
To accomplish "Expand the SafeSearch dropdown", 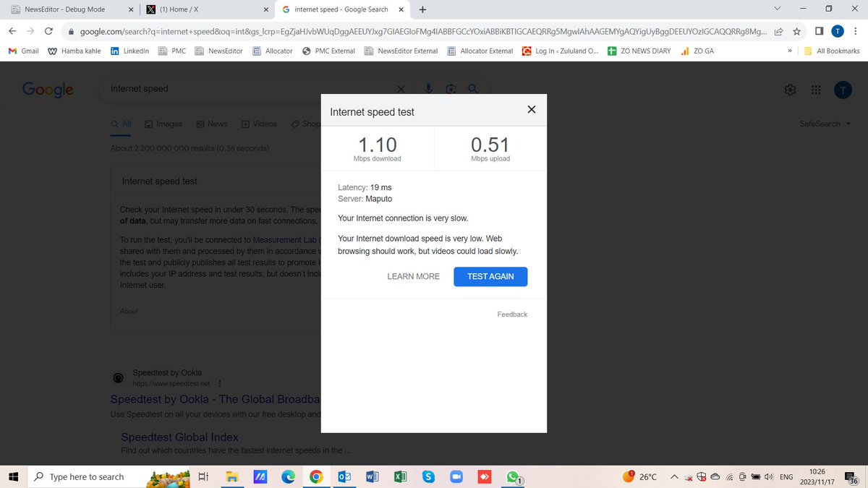I will [x=825, y=124].
